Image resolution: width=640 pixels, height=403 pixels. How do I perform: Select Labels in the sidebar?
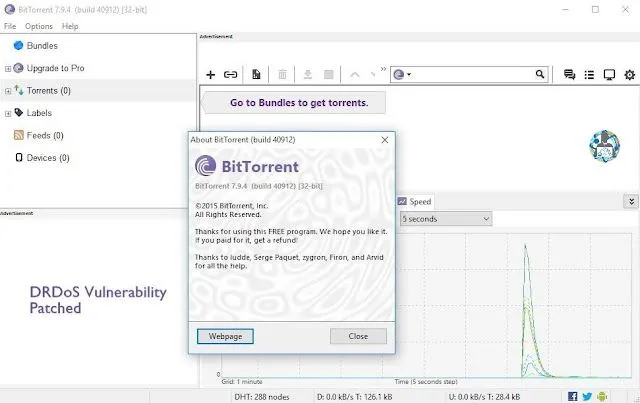click(39, 113)
